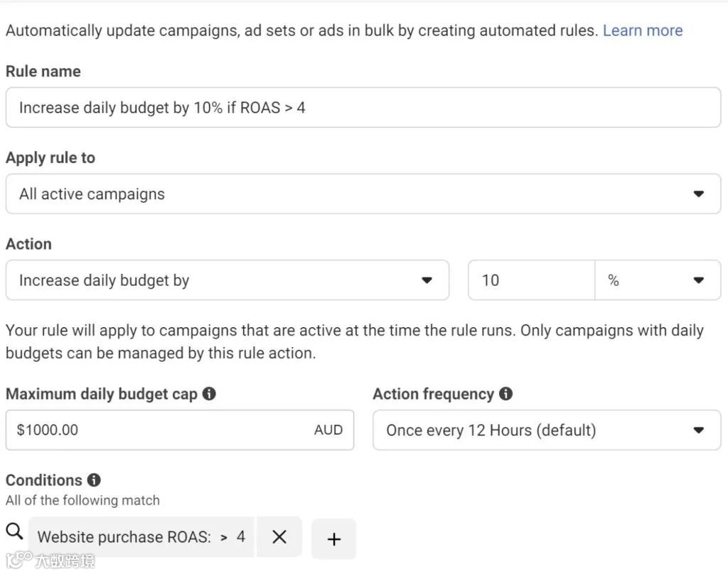Image resolution: width=728 pixels, height=574 pixels.
Task: Open the Action frequency dropdown
Action: pos(546,430)
